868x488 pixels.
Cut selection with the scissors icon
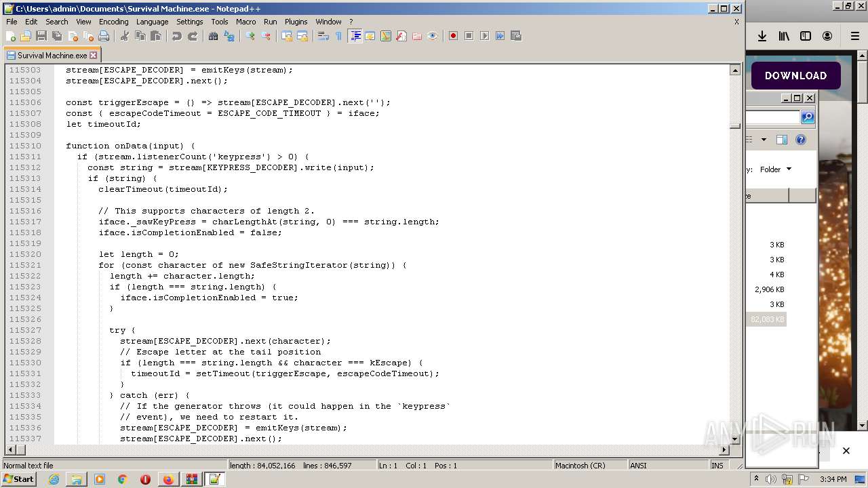(125, 36)
